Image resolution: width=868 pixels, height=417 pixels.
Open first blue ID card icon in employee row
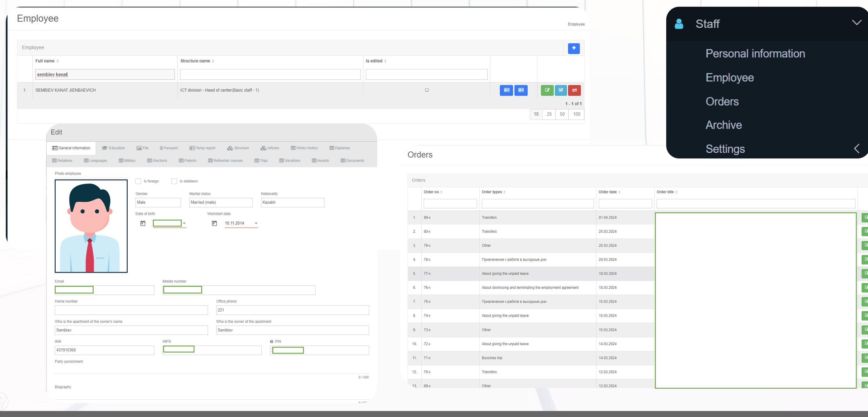[x=506, y=90]
